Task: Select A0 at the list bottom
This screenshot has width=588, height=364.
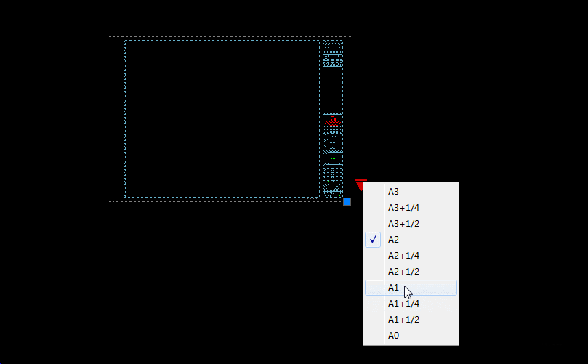Action: 411,336
